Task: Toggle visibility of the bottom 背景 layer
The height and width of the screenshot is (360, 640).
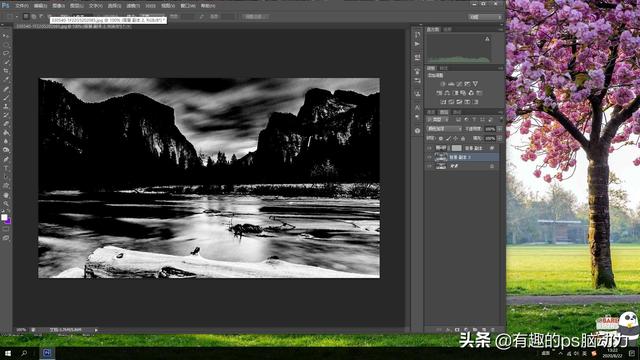Action: [x=429, y=166]
